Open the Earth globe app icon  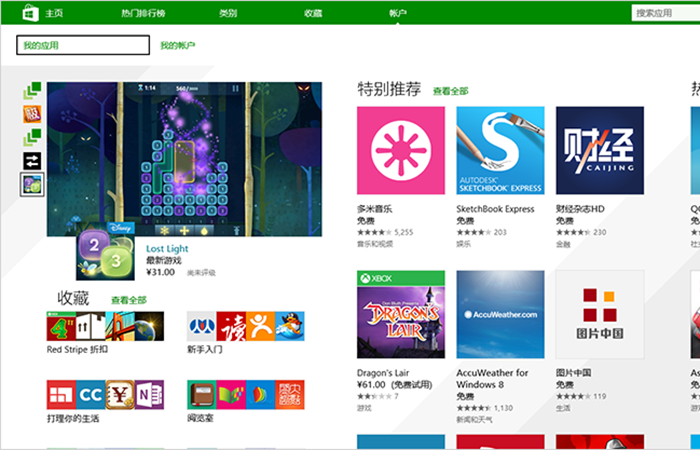click(x=150, y=326)
